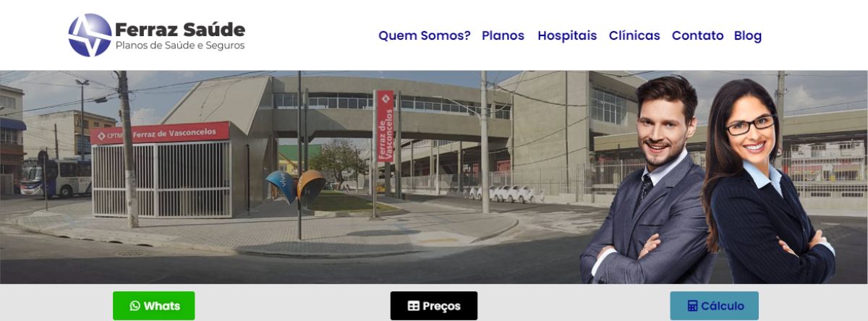The width and height of the screenshot is (868, 321).
Task: Click the red CPTM Ferraz de Vasconcelos sign
Action: click(x=160, y=134)
